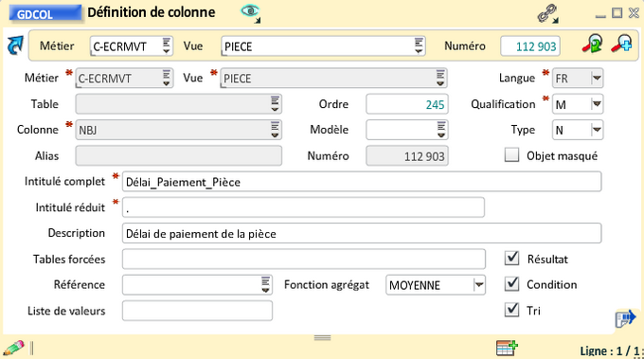Open the Langue dropdown
644x359 pixels.
tap(597, 78)
